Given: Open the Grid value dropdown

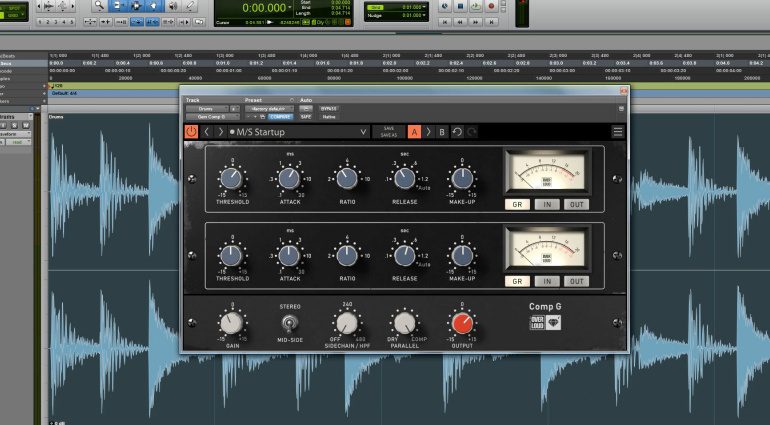Looking at the screenshot, I should (424, 7).
